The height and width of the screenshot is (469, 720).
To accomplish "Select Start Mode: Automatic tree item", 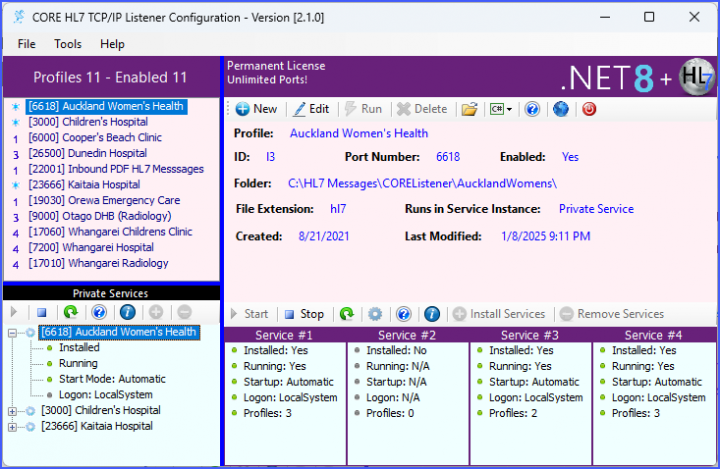I will (114, 379).
